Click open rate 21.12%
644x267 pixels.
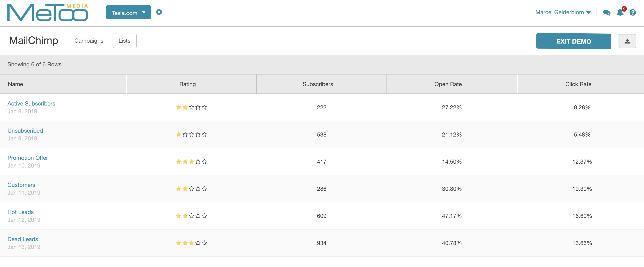(x=452, y=135)
